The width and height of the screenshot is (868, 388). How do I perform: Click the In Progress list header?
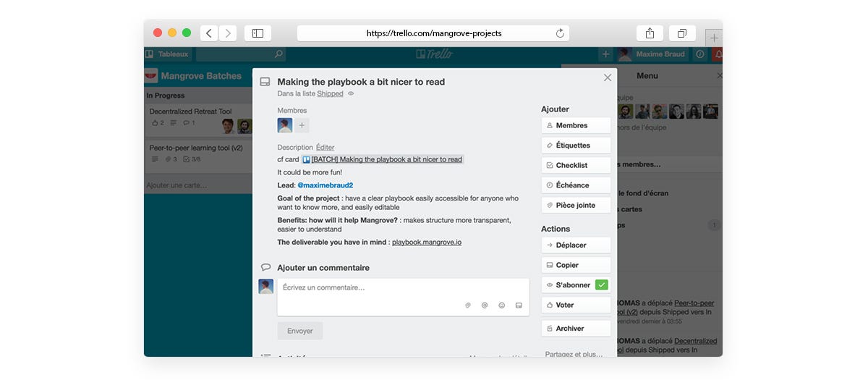click(x=166, y=96)
